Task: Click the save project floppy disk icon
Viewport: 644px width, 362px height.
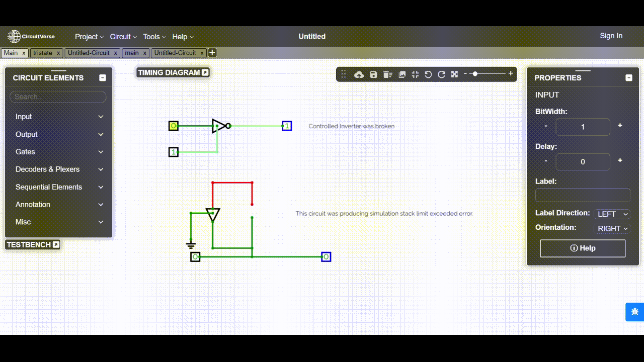Action: [x=373, y=74]
